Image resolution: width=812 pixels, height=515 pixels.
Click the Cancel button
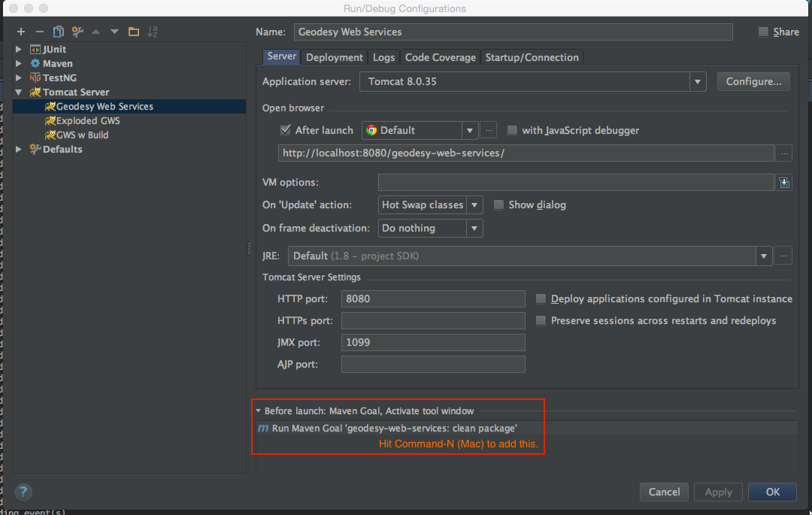click(664, 492)
